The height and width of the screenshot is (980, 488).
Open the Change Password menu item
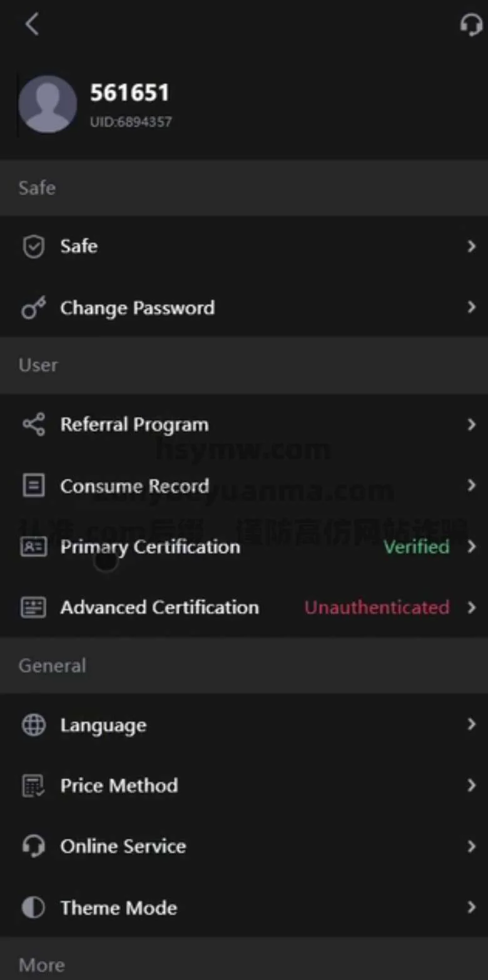(x=137, y=308)
